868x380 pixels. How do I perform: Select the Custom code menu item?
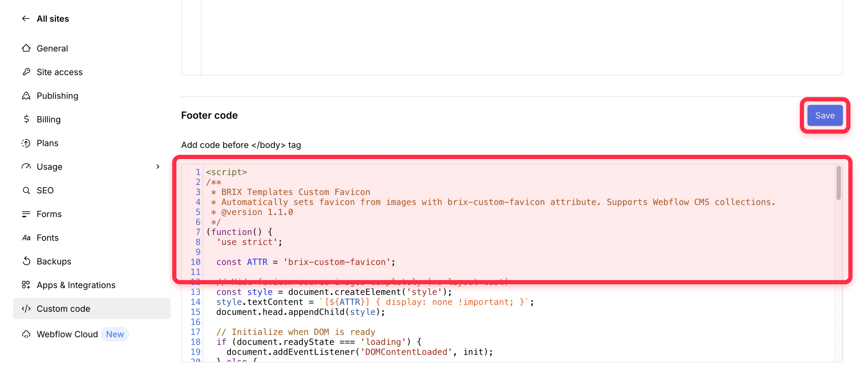(92, 309)
